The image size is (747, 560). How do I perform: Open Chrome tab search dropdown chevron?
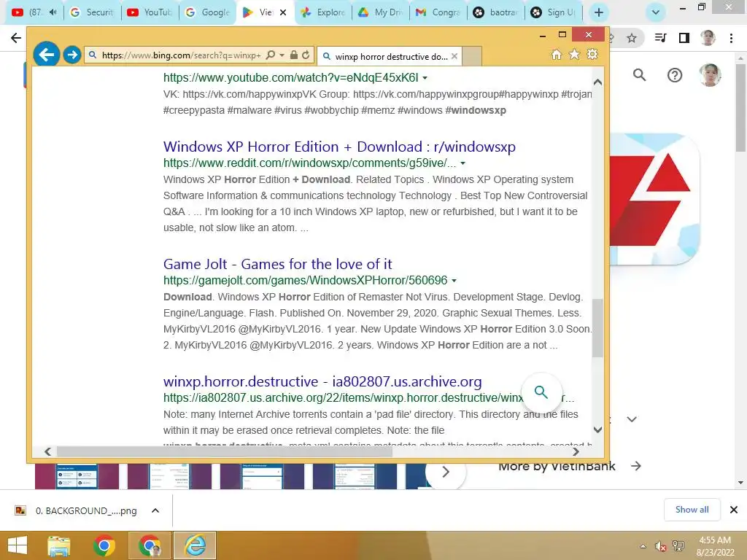click(656, 12)
